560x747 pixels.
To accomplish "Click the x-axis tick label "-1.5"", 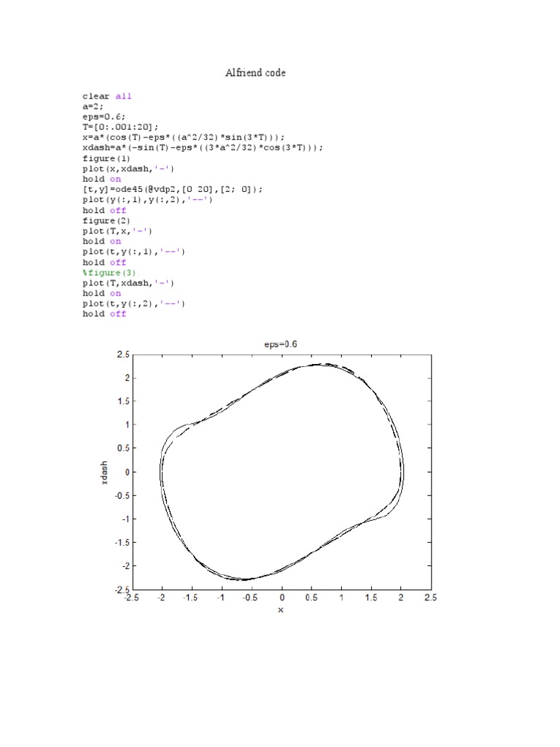I will (190, 598).
